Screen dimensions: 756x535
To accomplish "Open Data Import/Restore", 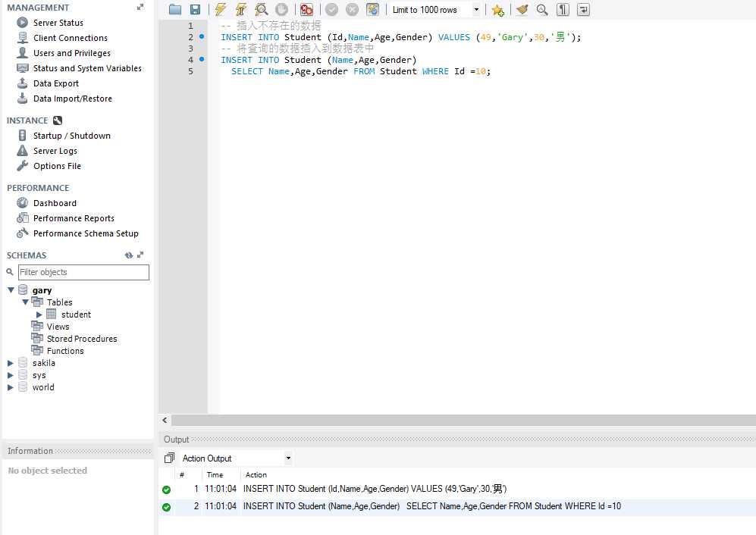I will pyautogui.click(x=73, y=99).
